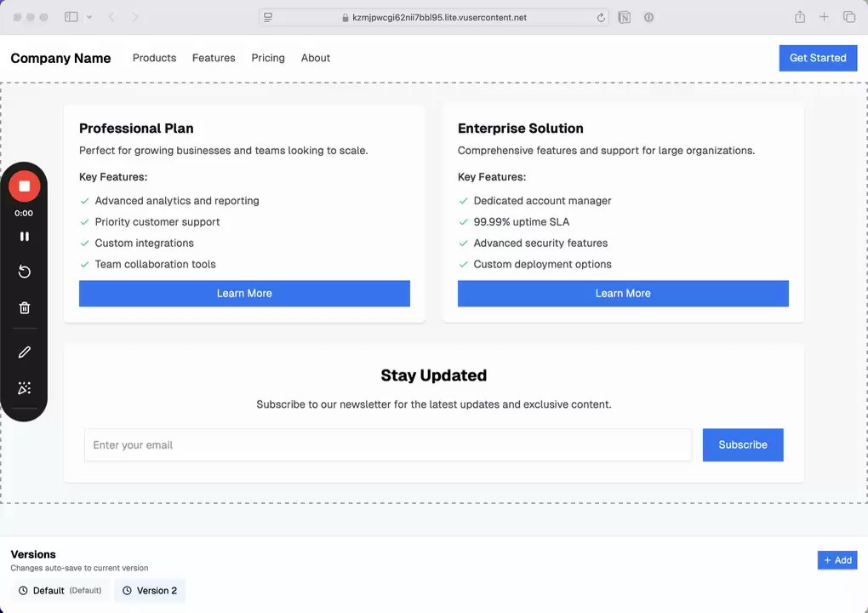Show the Safari tab overview
Screen dimensions: 868x613
click(849, 17)
